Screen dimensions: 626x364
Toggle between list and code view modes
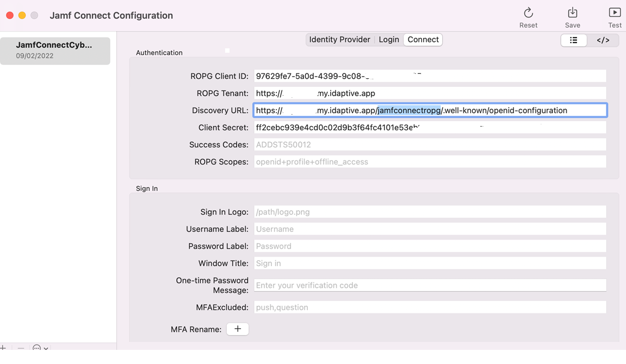[588, 40]
